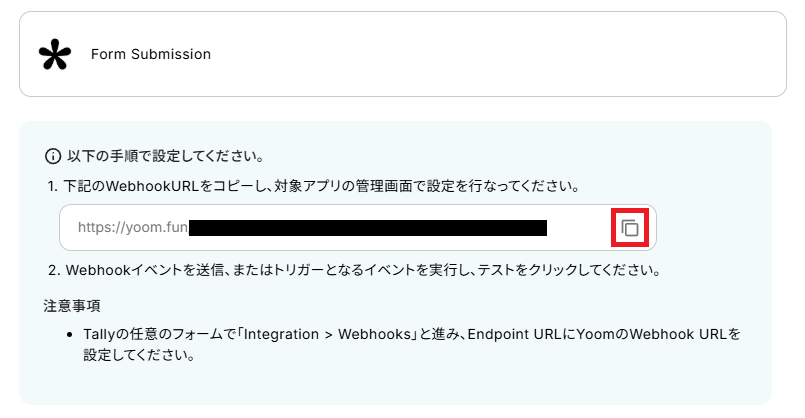
Task: Click the Tally asterisk logo icon
Action: click(x=55, y=54)
